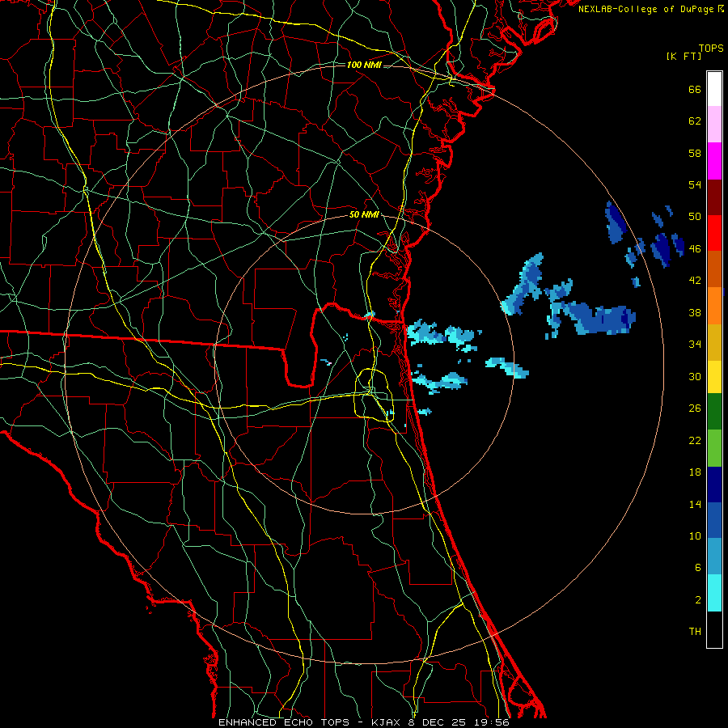Click the legend value '66'
728x728 pixels.
695,89
